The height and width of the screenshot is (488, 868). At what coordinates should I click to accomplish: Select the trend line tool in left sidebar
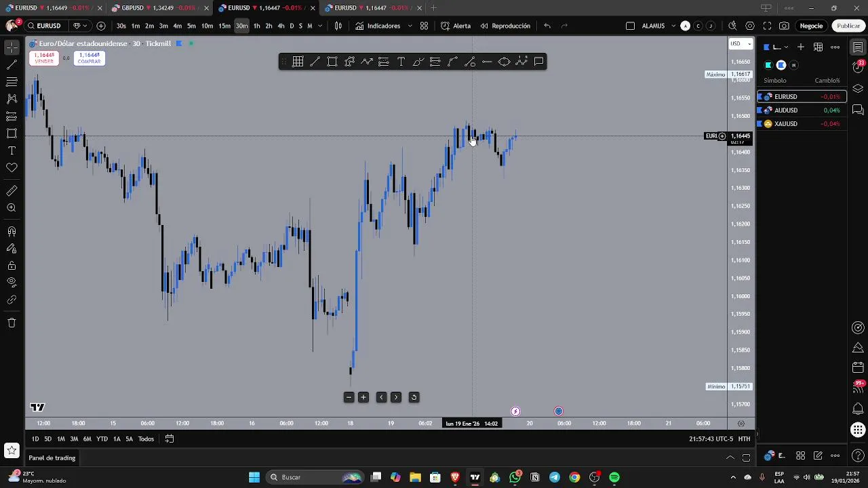(x=12, y=65)
